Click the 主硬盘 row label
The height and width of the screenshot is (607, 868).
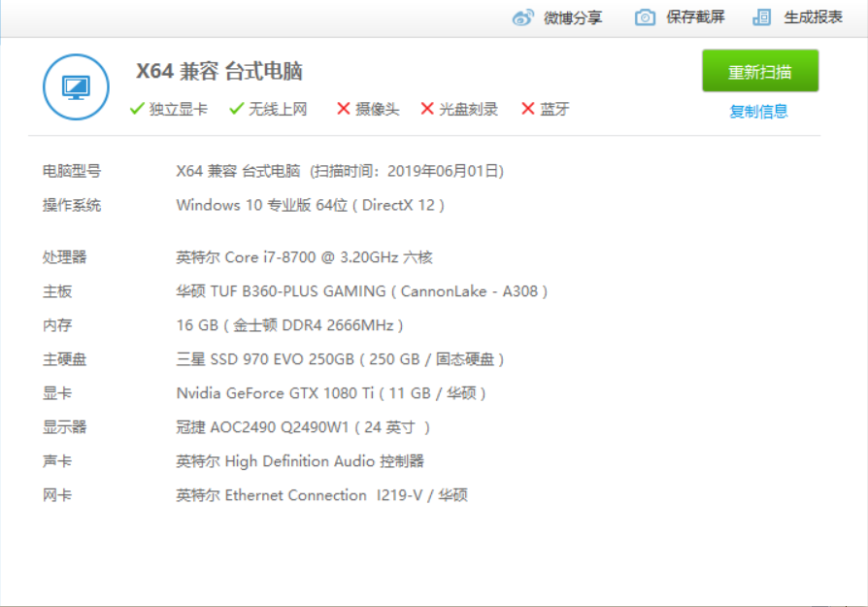(x=65, y=359)
